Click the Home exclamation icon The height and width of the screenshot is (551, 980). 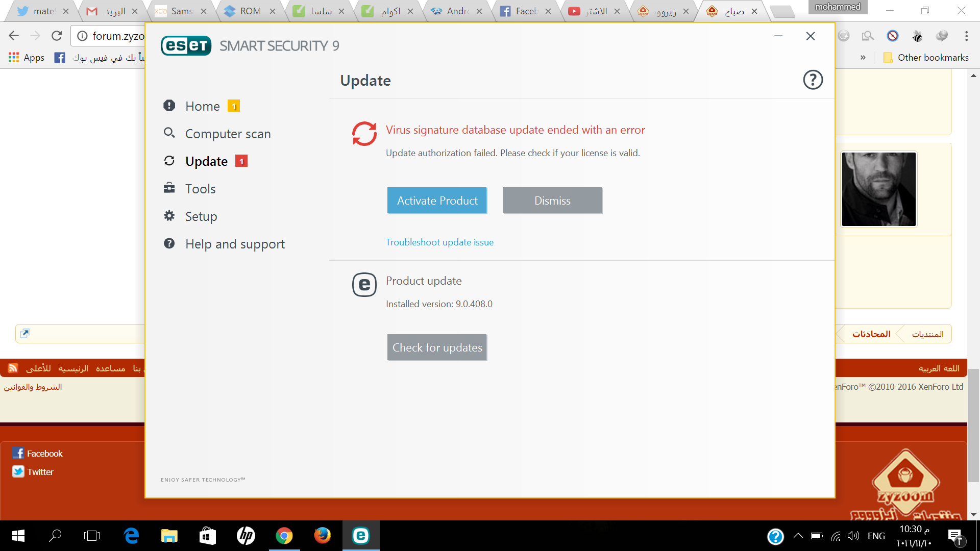[169, 105]
